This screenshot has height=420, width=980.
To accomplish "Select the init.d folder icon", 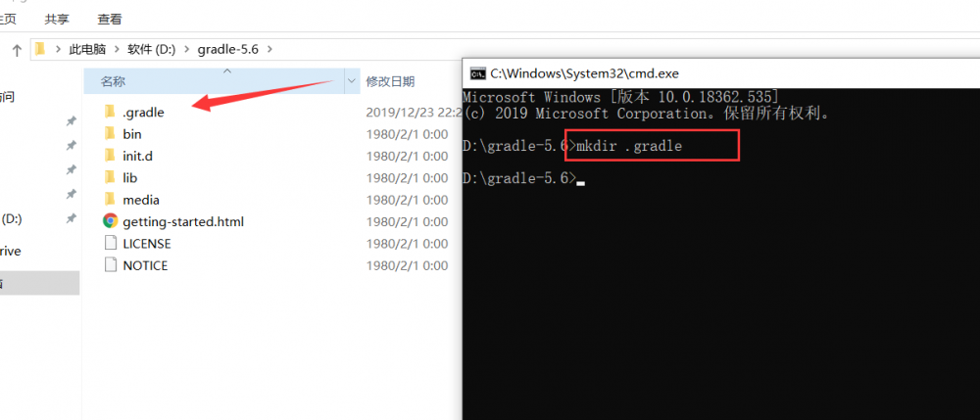I will (110, 156).
